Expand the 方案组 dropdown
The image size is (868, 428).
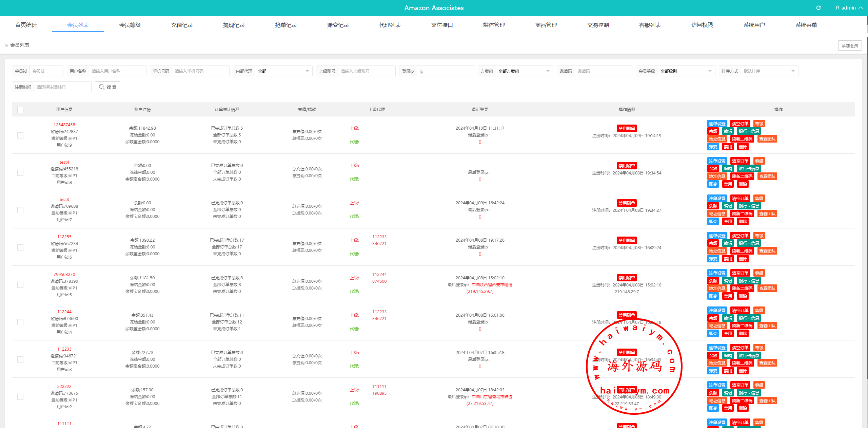click(x=524, y=71)
